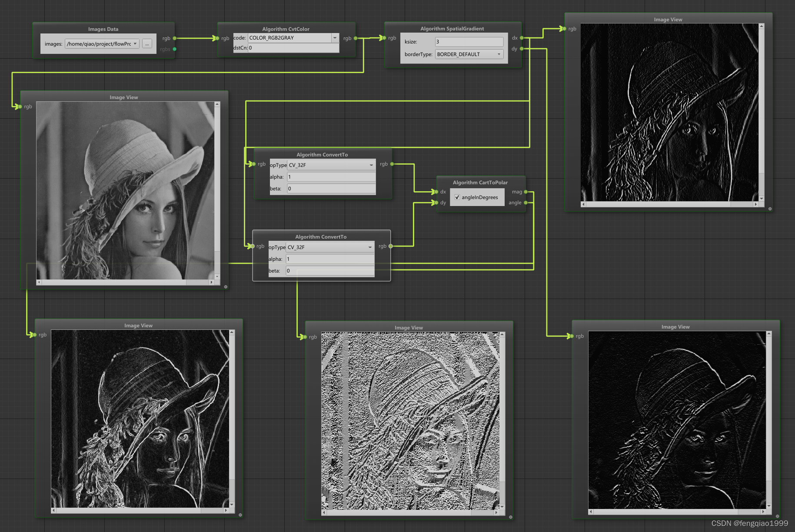The image size is (795, 532).
Task: Click the beta field in lower ConvertTo node
Action: click(330, 271)
